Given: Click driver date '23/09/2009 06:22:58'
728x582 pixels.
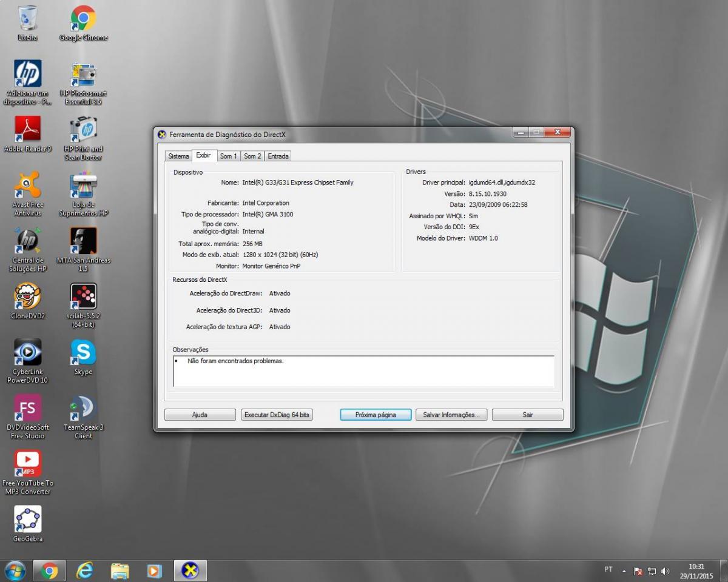Looking at the screenshot, I should (498, 205).
